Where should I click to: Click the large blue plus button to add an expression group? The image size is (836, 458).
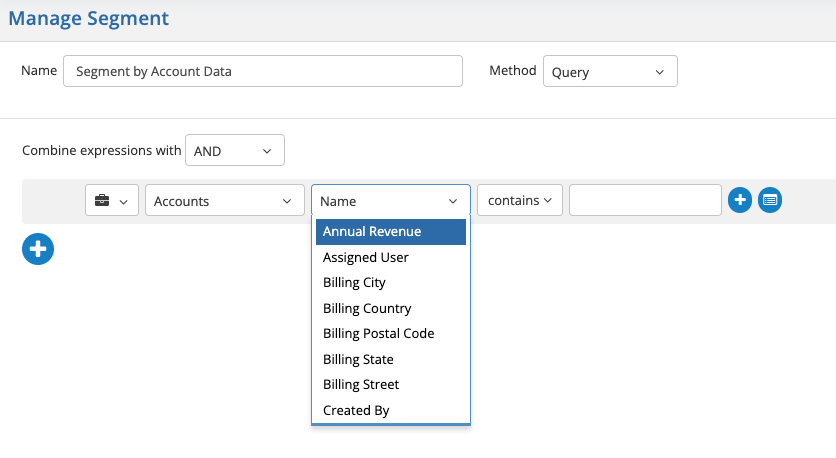tap(38, 249)
